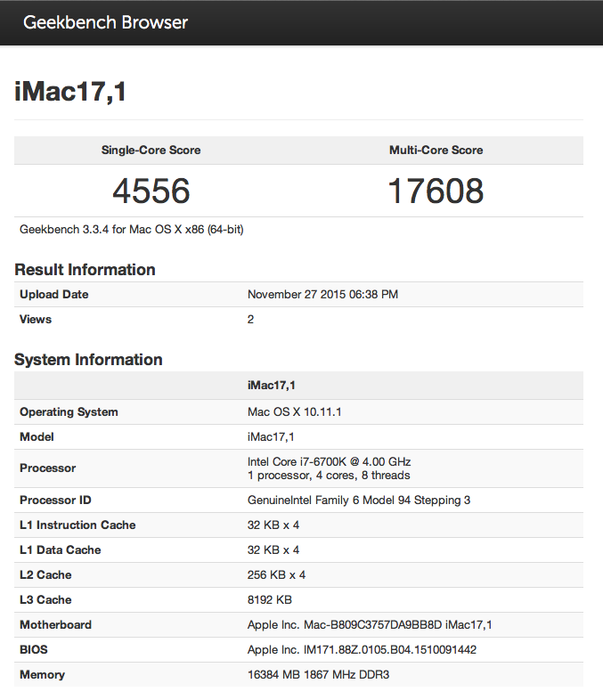Click the Model row label
The height and width of the screenshot is (700, 603).
click(x=37, y=436)
